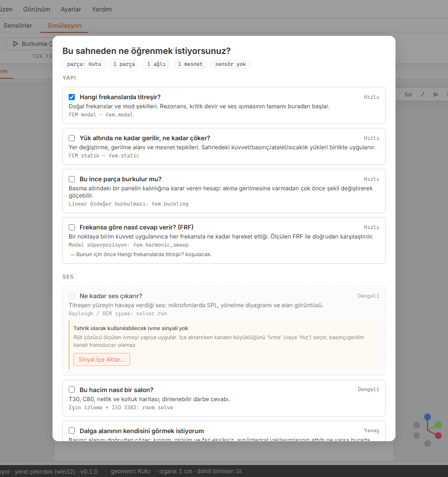This screenshot has height=477, width=448.
Task: Check "Dalga alanının kendisini görmek istiyorum" option
Action: click(72, 431)
